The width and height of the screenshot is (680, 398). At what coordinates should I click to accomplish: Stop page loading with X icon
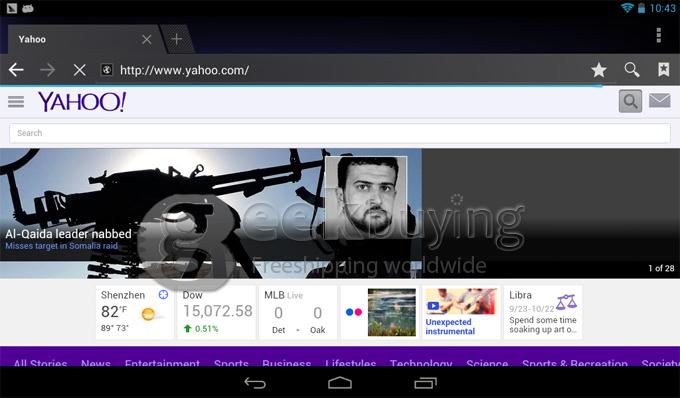click(79, 69)
